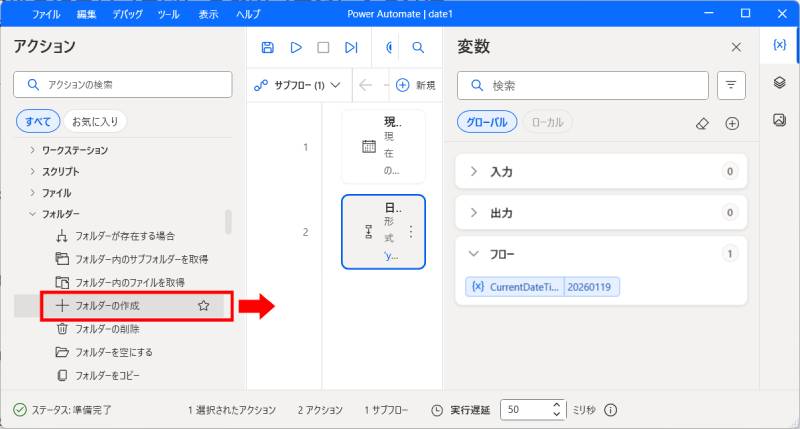800x429 pixels.
Task: Select the グローバル variables tab
Action: tap(487, 122)
